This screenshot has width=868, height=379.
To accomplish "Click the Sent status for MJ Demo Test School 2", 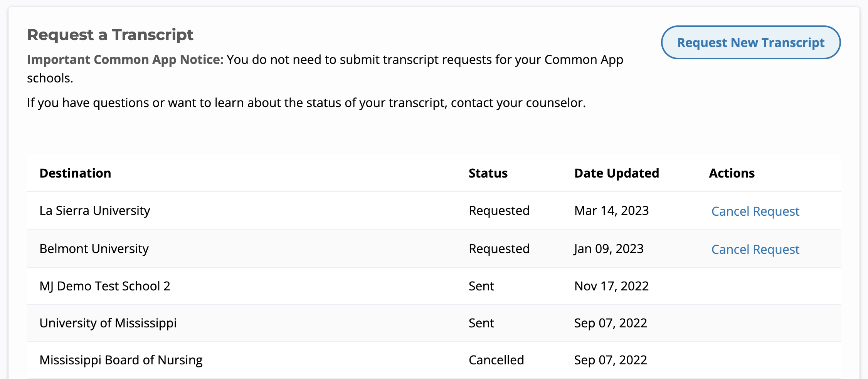I will point(481,286).
